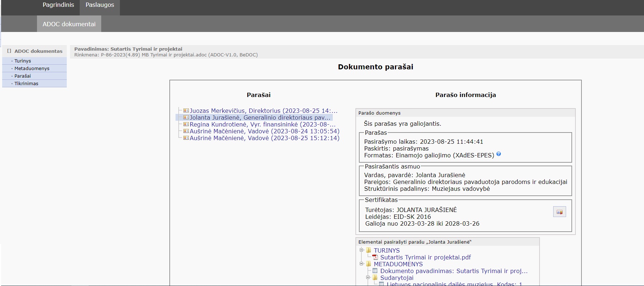Open Sutartis Tyrimai ir projektai.pdf link
The width and height of the screenshot is (644, 286).
[425, 258]
